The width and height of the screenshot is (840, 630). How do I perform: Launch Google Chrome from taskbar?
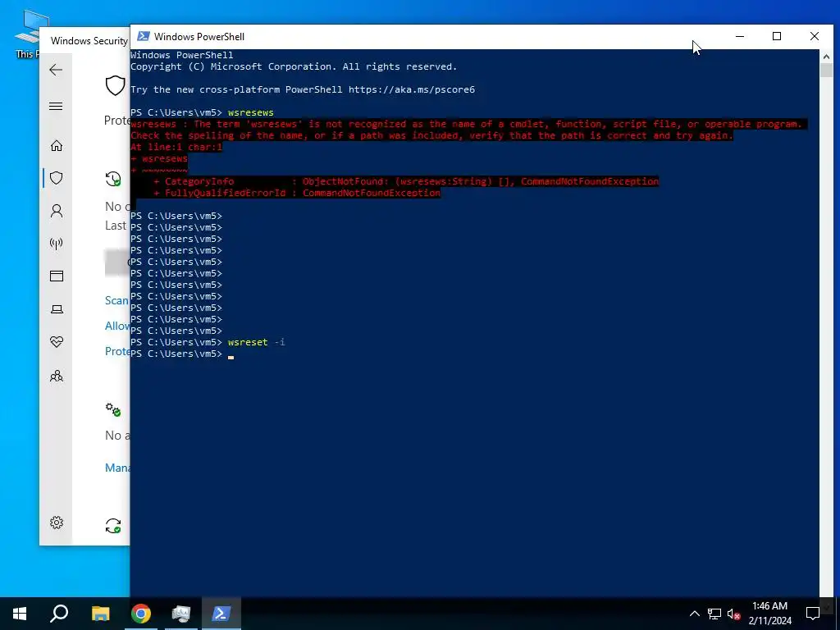click(141, 614)
